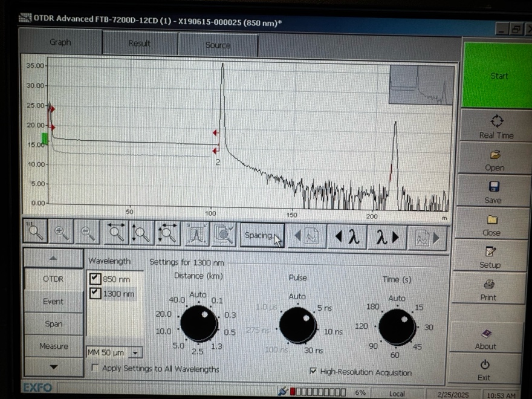Screen dimensions: 532x399
Task: Click the Pulse dial knob
Action: click(297, 325)
